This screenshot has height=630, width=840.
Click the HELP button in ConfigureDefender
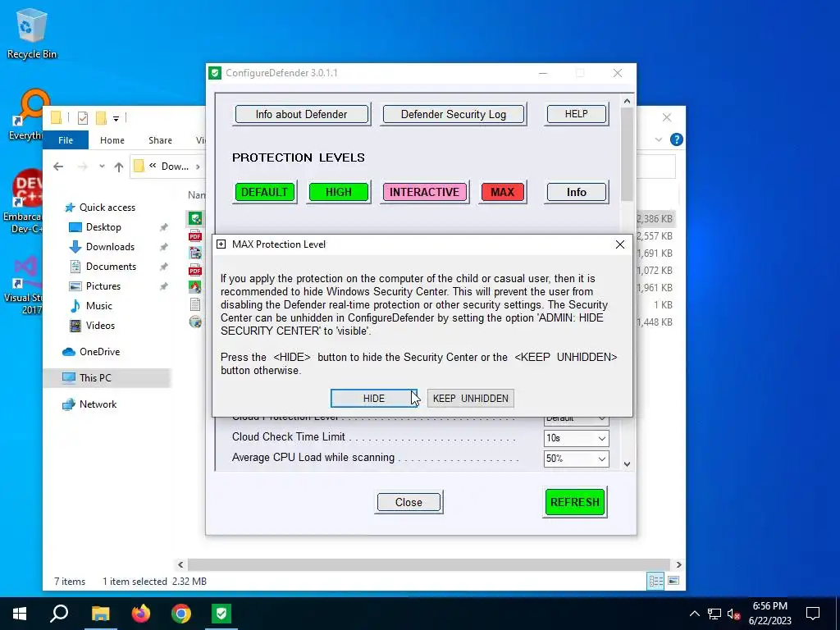577,114
